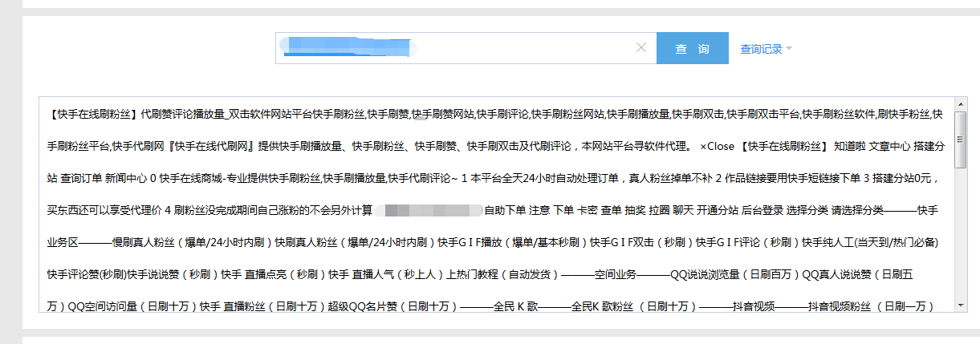Click the ×Close text in results
Screen dimensions: 980x344
coord(717,147)
